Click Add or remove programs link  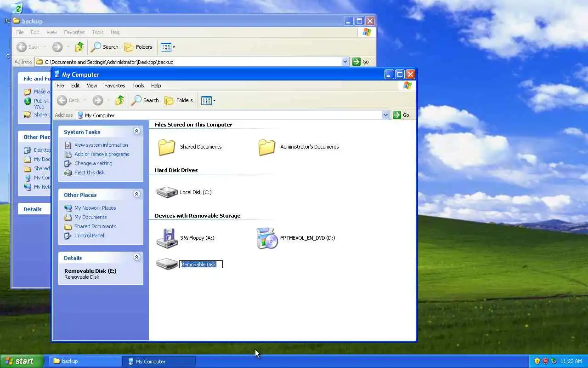tap(102, 154)
